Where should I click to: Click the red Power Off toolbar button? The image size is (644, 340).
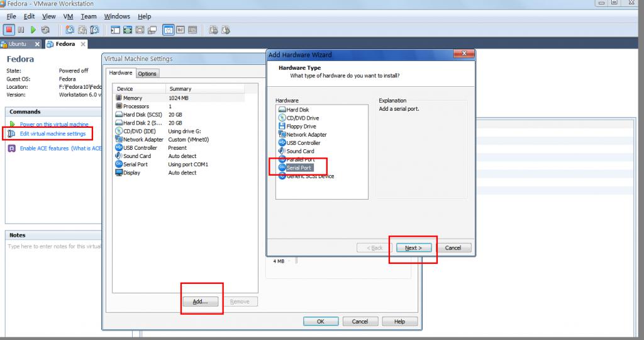[x=9, y=30]
